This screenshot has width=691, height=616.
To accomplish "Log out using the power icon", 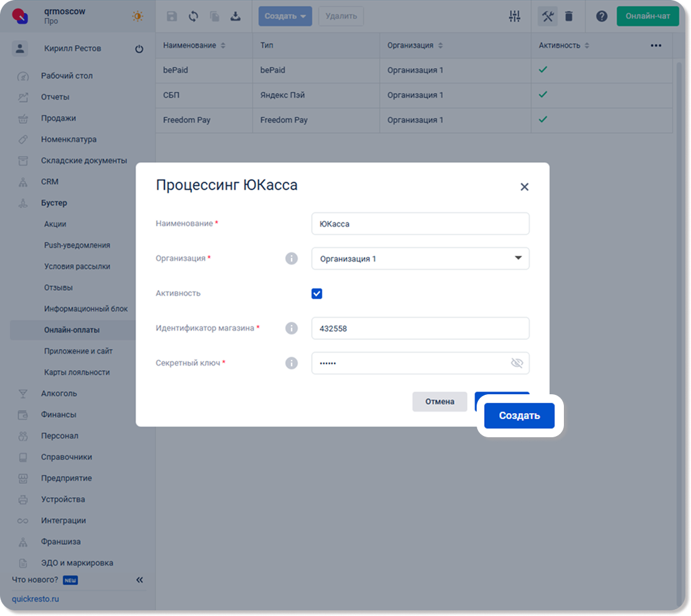I will click(139, 49).
